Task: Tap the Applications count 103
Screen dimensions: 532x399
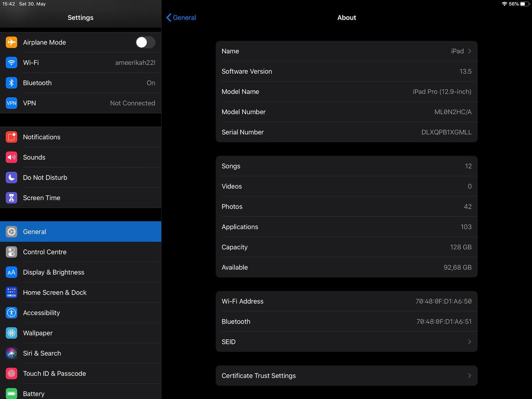Action: click(x=466, y=227)
